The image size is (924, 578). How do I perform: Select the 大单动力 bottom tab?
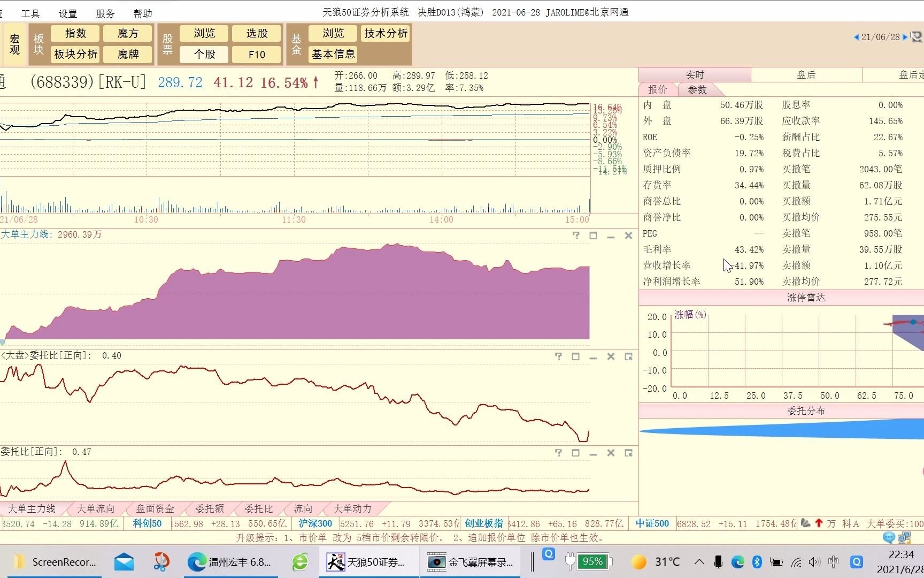[x=352, y=508]
